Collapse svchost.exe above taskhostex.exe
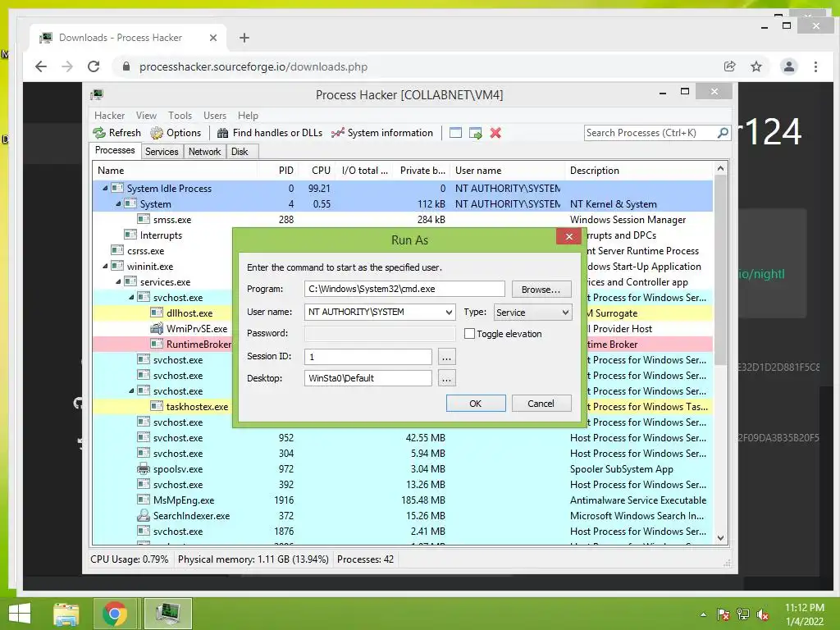Viewport: 840px width, 630px height. coord(131,390)
